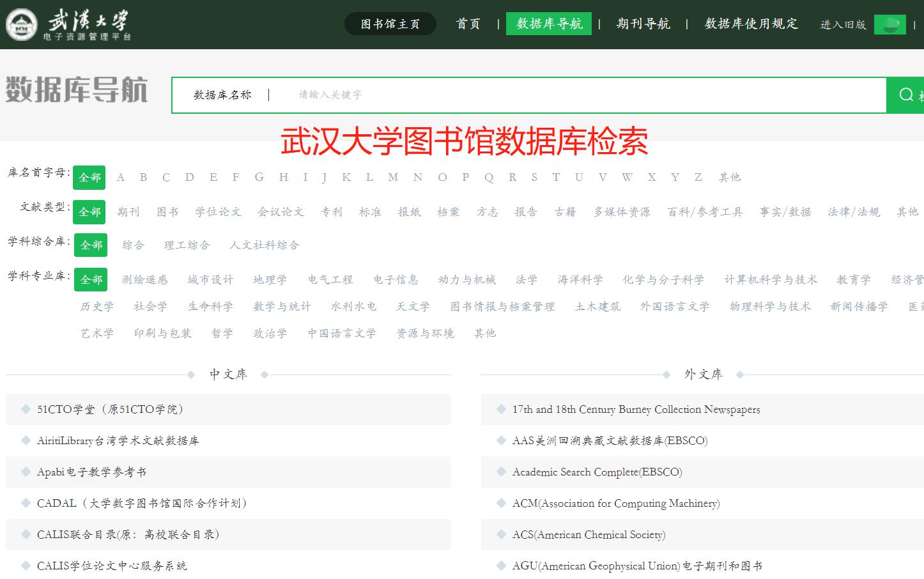This screenshot has height=579, width=924.
Task: Select 全部 in the 学科综合库 filter
Action: (x=91, y=245)
